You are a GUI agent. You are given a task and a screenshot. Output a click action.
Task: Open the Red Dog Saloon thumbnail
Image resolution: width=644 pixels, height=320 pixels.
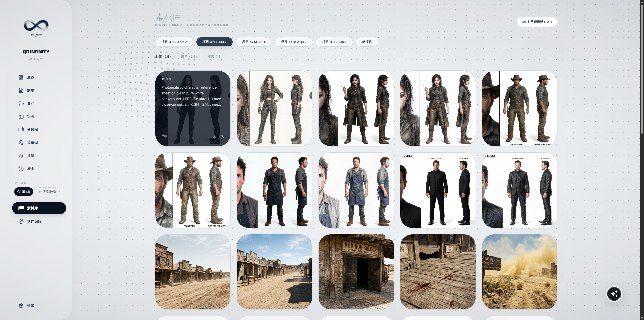click(x=356, y=272)
